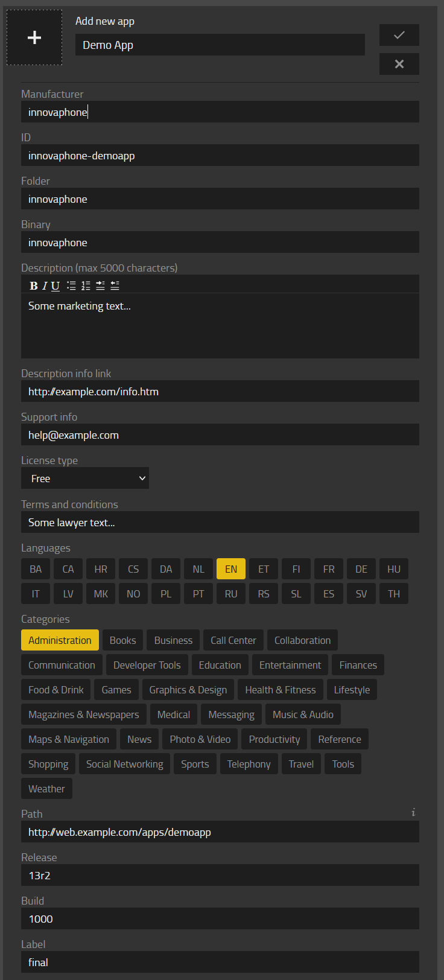This screenshot has height=980, width=444.
Task: Click into the Manufacturer text field
Action: click(220, 112)
